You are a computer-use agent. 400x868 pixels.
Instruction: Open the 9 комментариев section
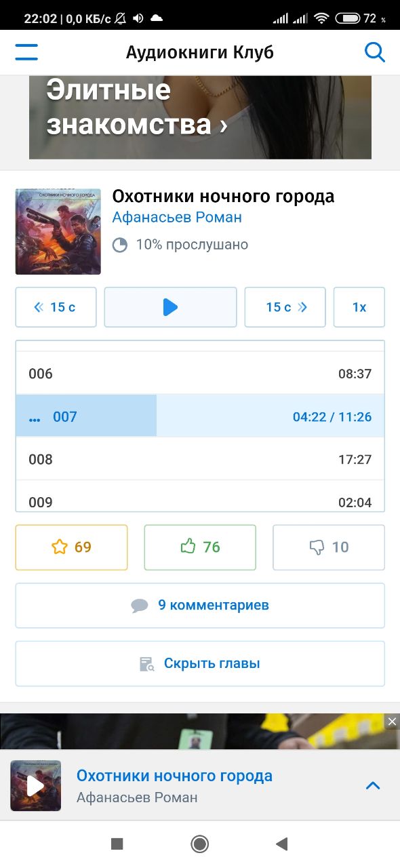(200, 605)
